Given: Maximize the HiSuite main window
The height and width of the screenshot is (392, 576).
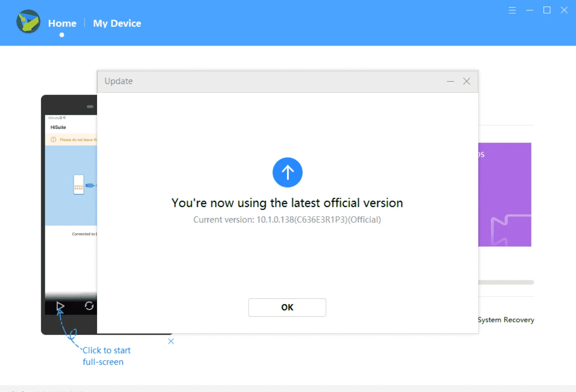Looking at the screenshot, I should [547, 10].
